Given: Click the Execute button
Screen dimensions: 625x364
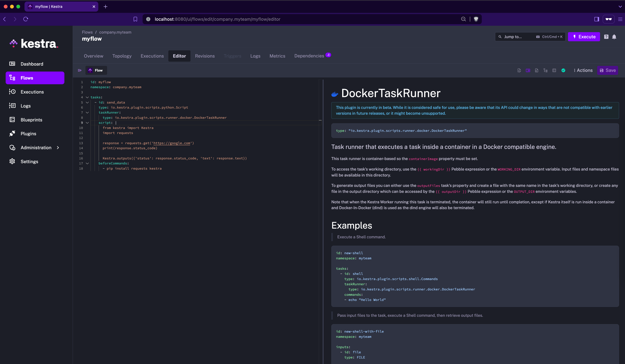Looking at the screenshot, I should click(x=584, y=37).
